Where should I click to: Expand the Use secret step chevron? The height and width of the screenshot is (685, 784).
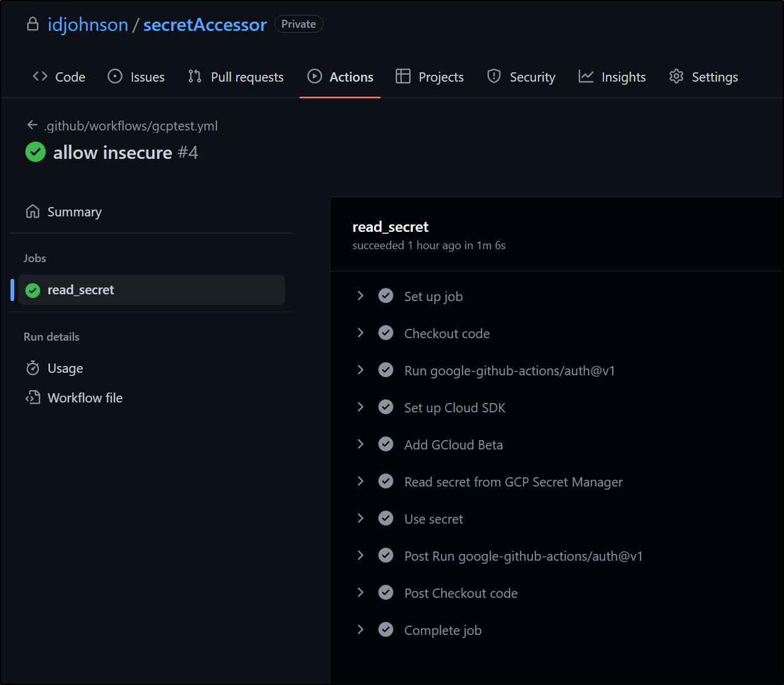pyautogui.click(x=360, y=518)
